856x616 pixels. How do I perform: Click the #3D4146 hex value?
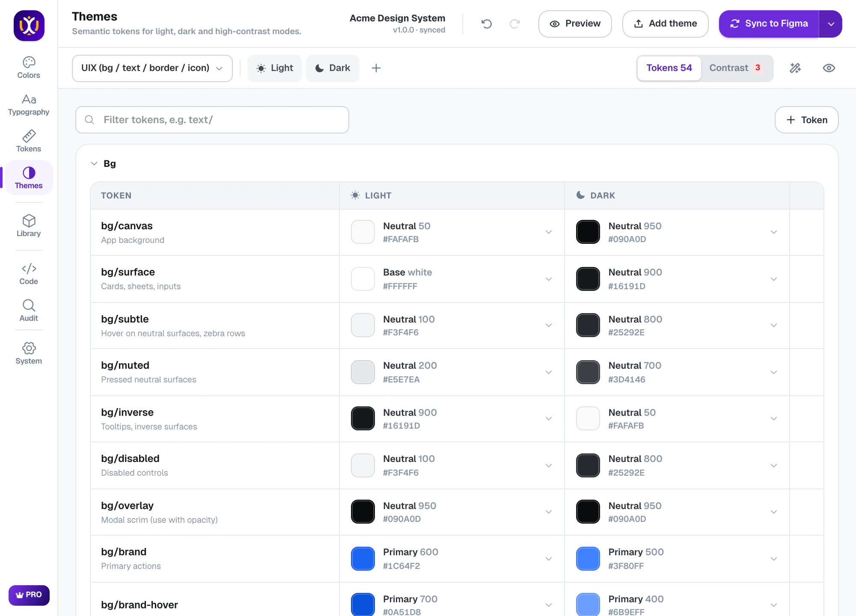point(627,379)
